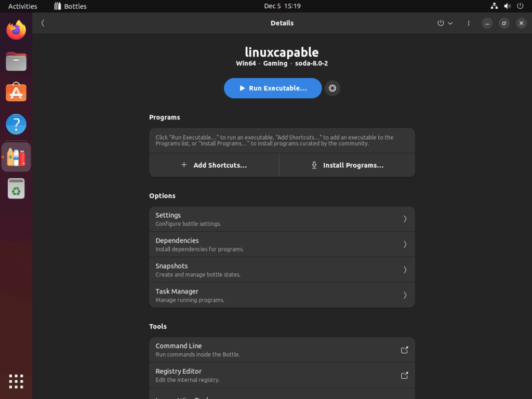Go back using the left chevron arrow
Viewport: 532px width, 399px height.
(x=43, y=23)
